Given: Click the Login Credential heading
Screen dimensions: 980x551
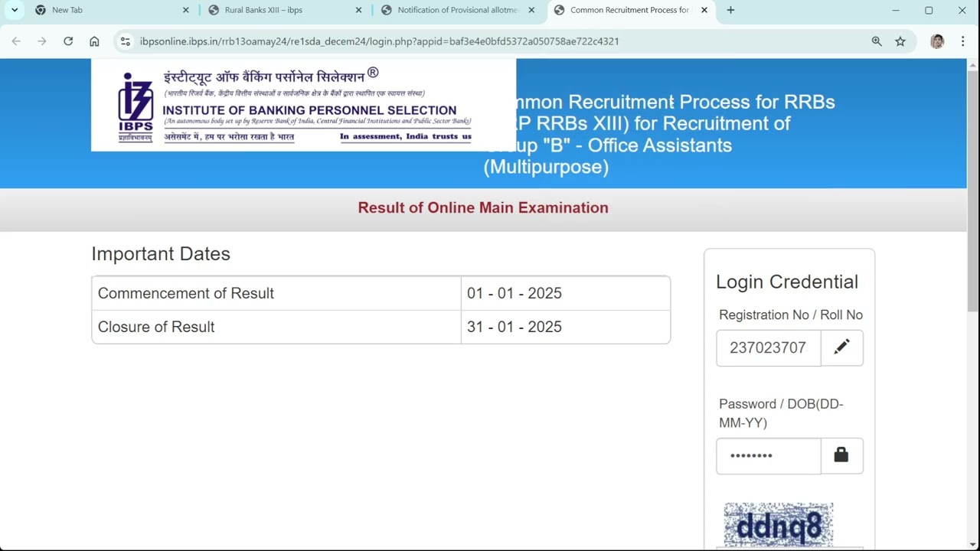Looking at the screenshot, I should tap(787, 282).
